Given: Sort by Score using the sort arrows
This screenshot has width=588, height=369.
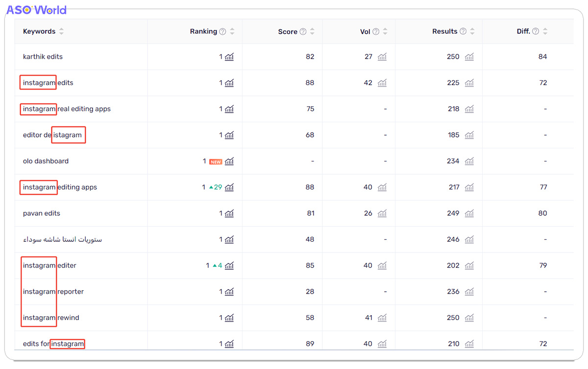Looking at the screenshot, I should tap(312, 31).
